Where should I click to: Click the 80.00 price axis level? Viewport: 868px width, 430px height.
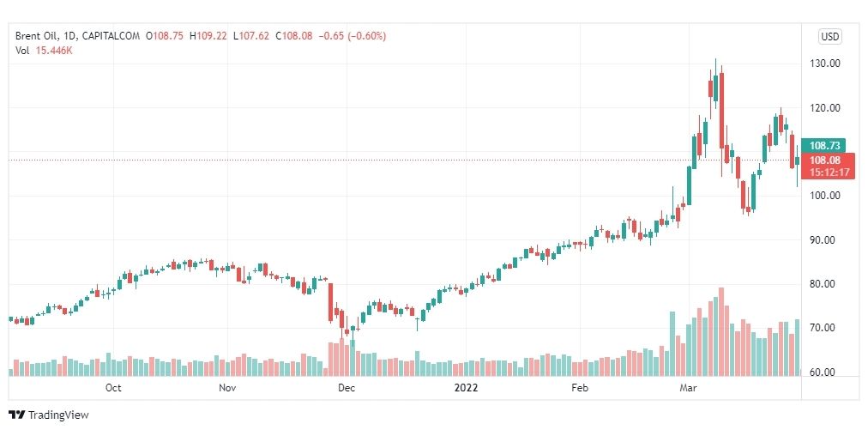coord(825,284)
